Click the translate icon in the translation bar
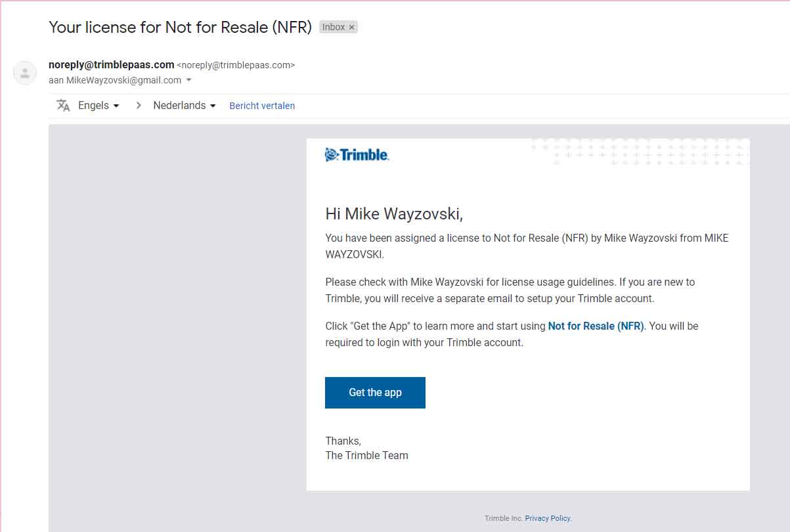790x532 pixels. [63, 106]
